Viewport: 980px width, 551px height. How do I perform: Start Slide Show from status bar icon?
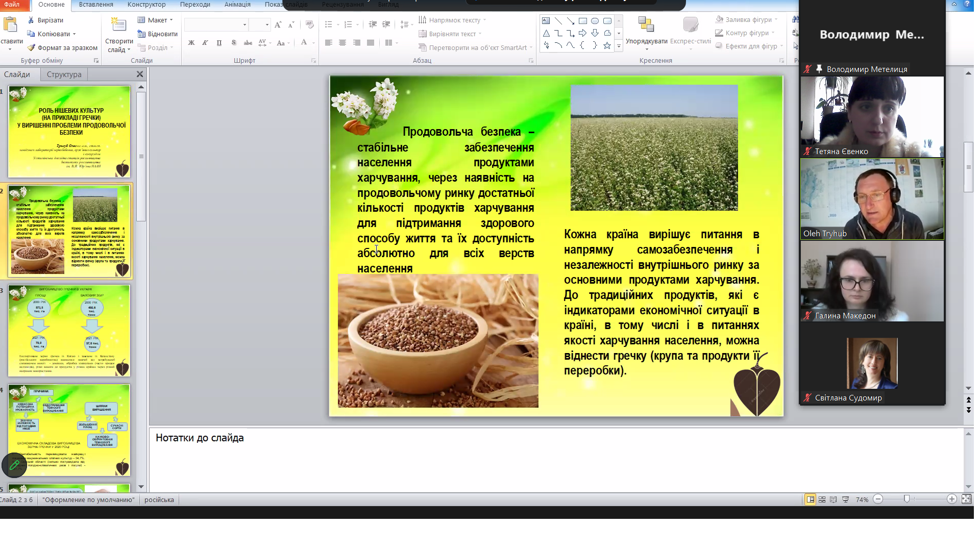[846, 499]
